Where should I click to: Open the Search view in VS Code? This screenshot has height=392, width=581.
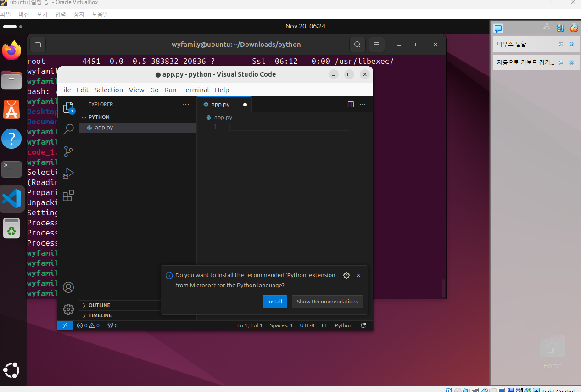pyautogui.click(x=68, y=129)
